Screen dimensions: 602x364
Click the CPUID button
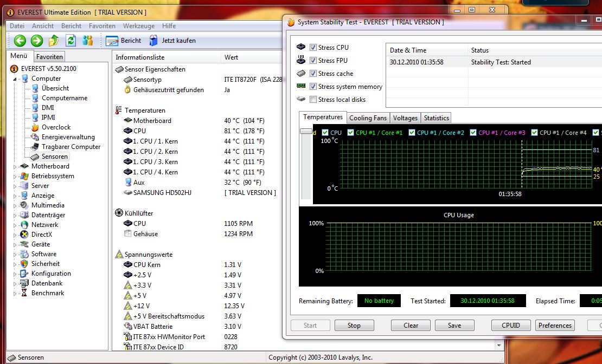click(511, 325)
